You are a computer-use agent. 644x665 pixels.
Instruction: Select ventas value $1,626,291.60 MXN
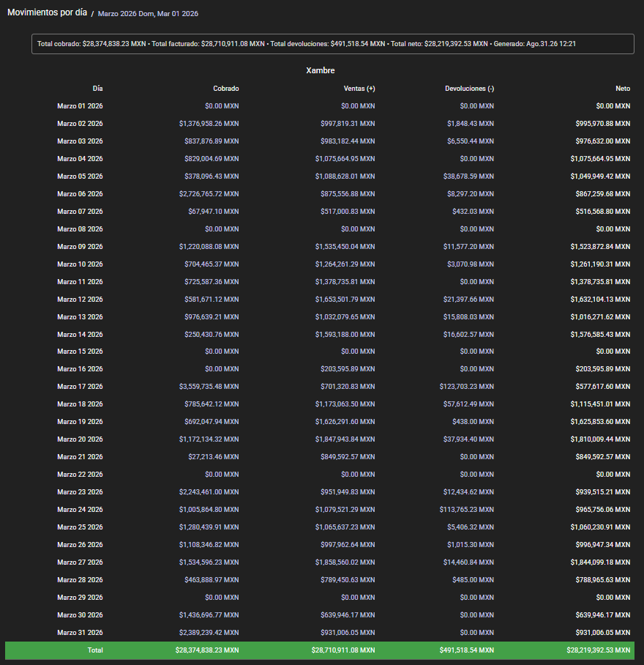(x=345, y=422)
